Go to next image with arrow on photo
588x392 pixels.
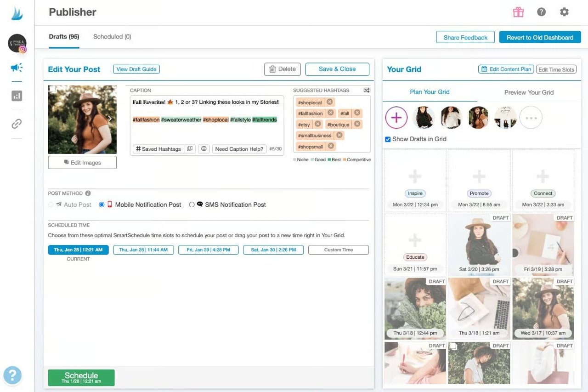[x=110, y=119]
